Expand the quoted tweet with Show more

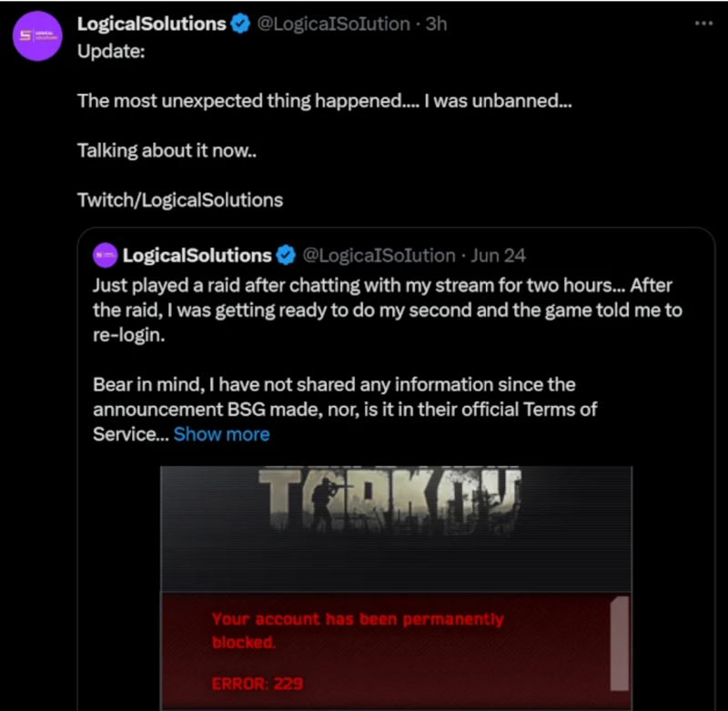(x=221, y=434)
